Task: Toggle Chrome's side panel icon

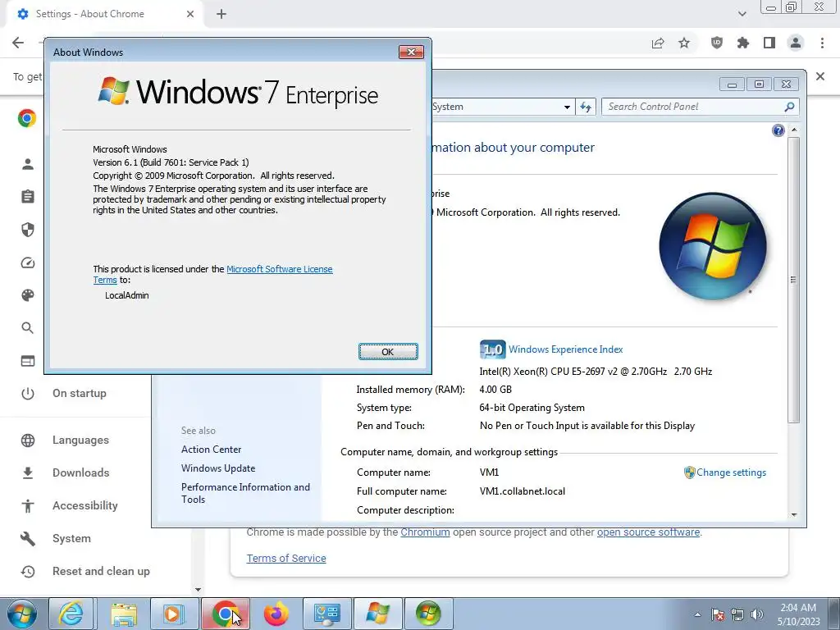Action: coord(769,43)
